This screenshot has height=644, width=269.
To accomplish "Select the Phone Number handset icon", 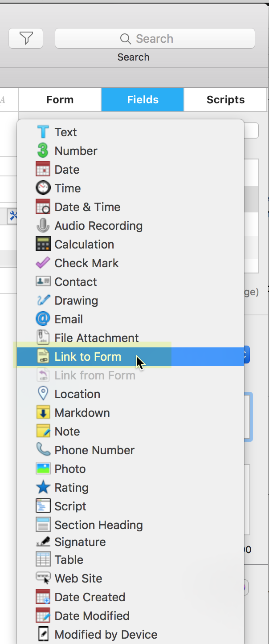I will 43,450.
